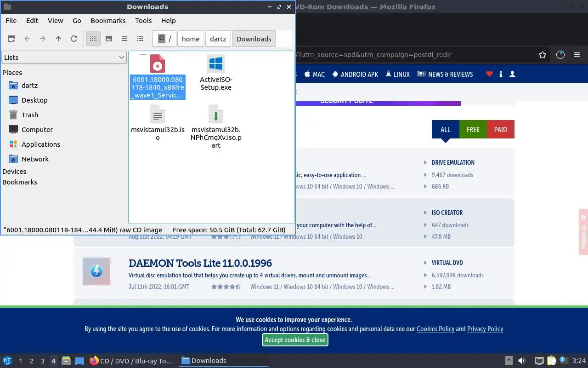Click Accept cookies & close button
The image size is (588, 368).
click(x=295, y=340)
